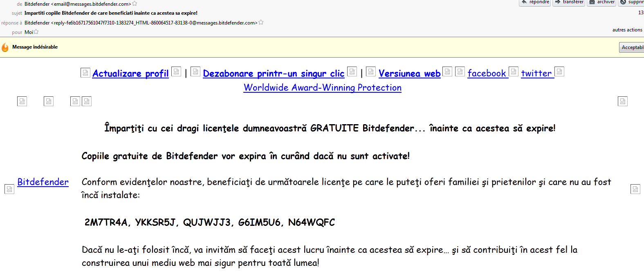Click the junk flame icon
The height and width of the screenshot is (272, 644).
pyautogui.click(x=5, y=47)
